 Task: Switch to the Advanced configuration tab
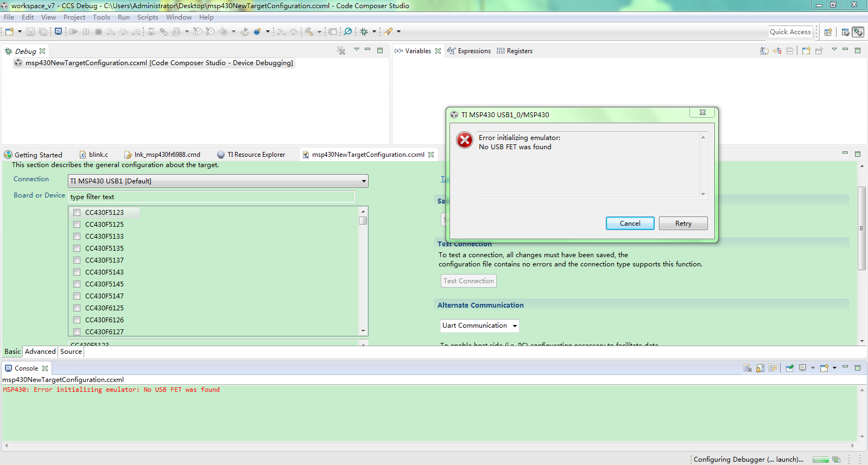[x=40, y=352]
